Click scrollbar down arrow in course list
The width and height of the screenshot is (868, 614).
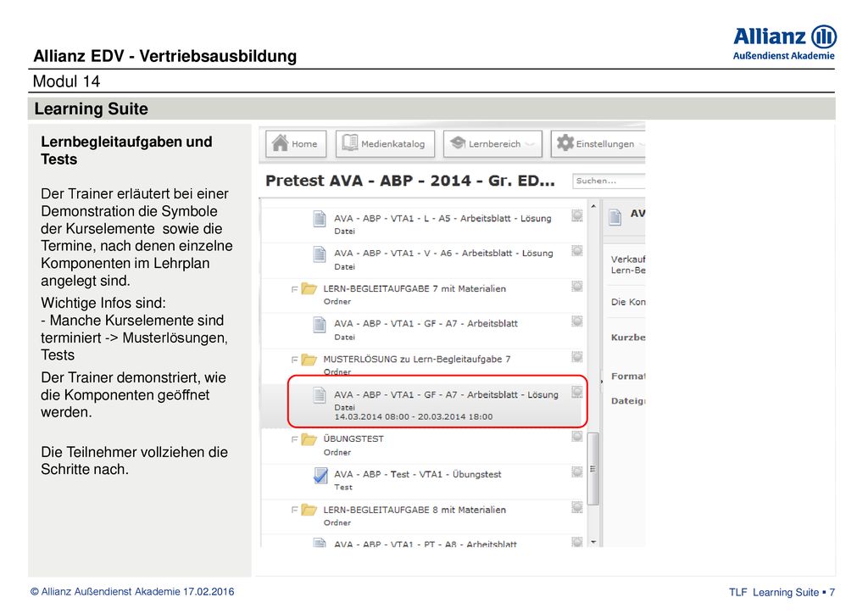coord(593,542)
